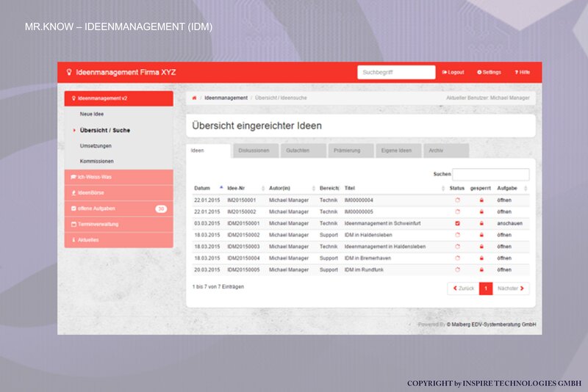Click the offene Aufgaben checkbox icon
The width and height of the screenshot is (588, 392).
tap(73, 208)
